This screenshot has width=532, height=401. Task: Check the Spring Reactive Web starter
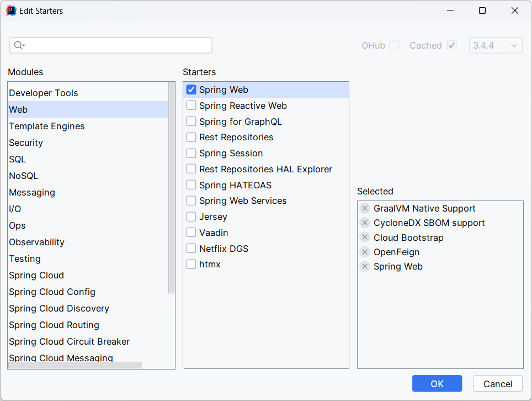coord(191,105)
